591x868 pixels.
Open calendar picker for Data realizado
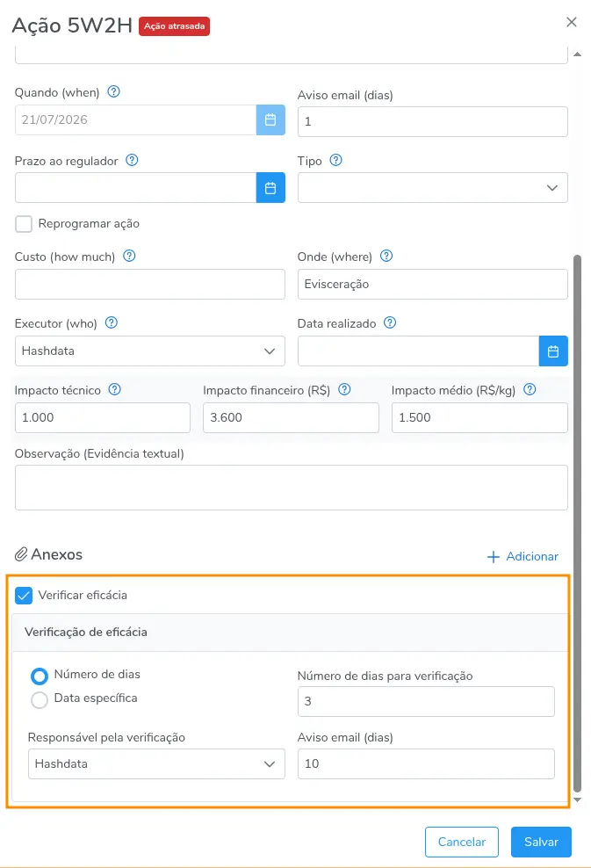tap(553, 351)
